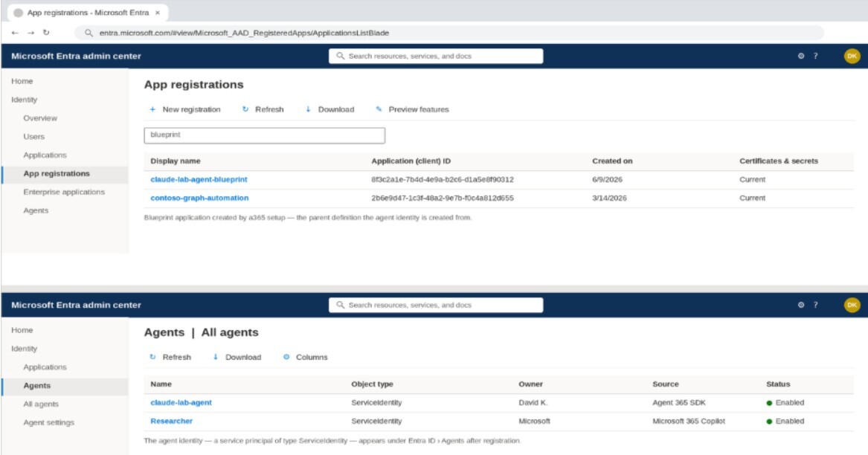868x455 pixels.
Task: Open Enterprise applications in the sidebar
Action: pyautogui.click(x=64, y=192)
